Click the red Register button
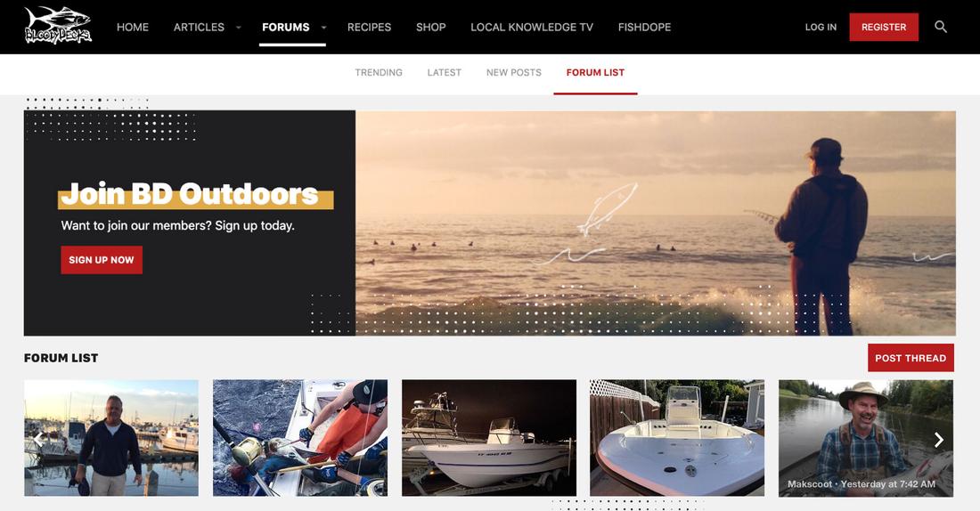The width and height of the screenshot is (980, 511). point(884,27)
